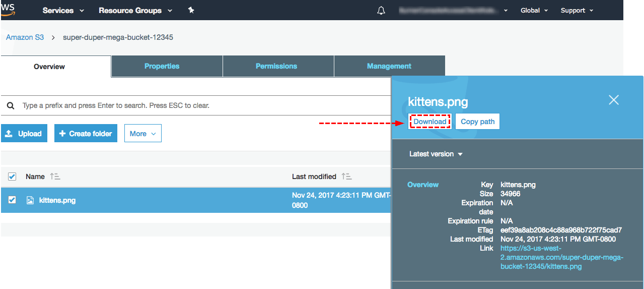Viewport: 644px width, 289px height.
Task: Open the Global region dropdown
Action: (x=534, y=10)
